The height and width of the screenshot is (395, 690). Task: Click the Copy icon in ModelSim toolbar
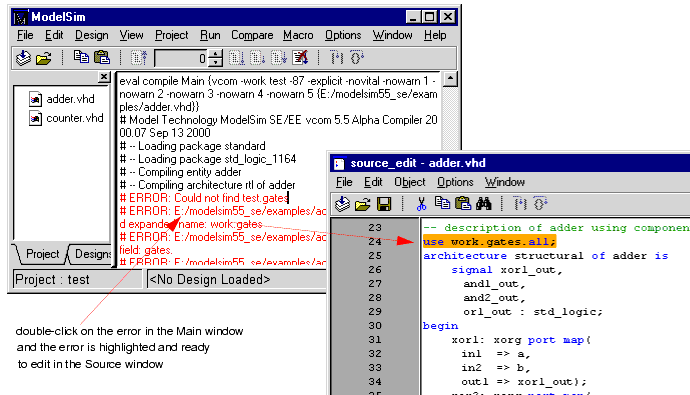point(81,57)
